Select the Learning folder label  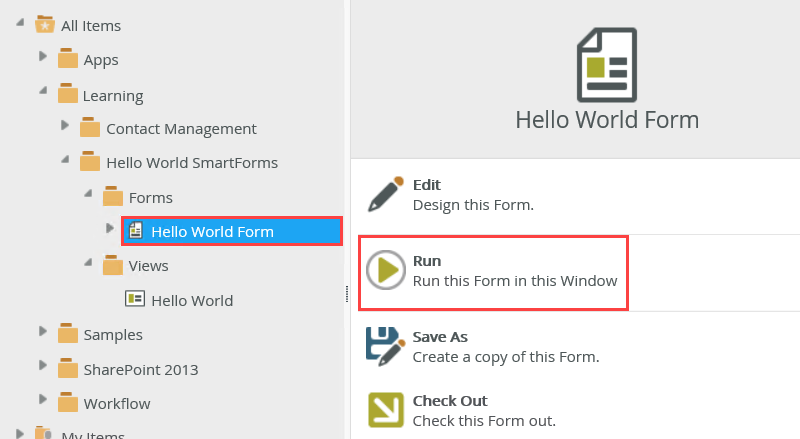(x=113, y=96)
